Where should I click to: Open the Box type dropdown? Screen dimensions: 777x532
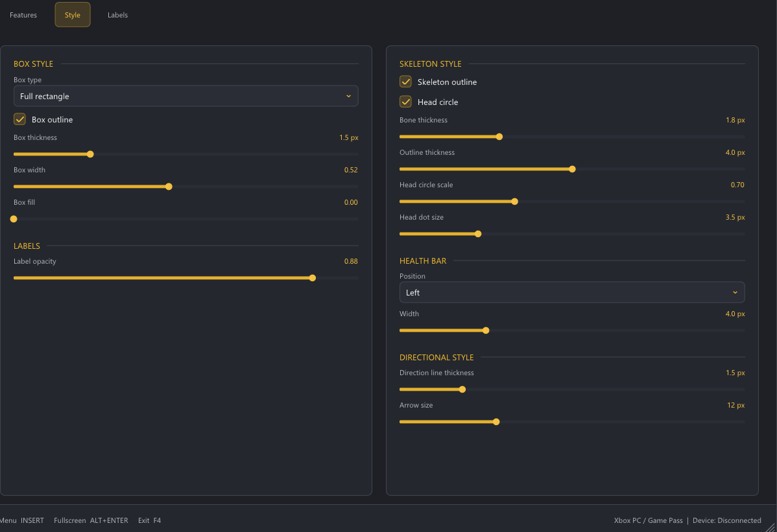tap(186, 96)
